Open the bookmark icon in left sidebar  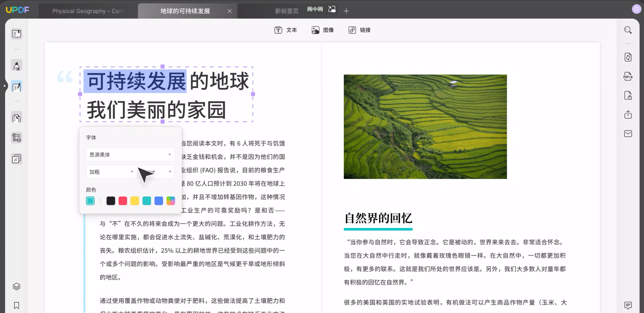16,306
